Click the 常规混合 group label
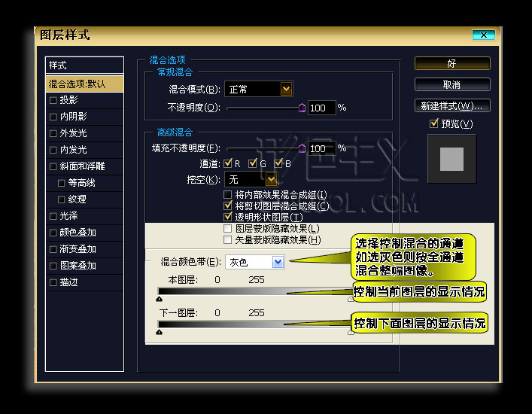Image resolution: width=532 pixels, height=414 pixels. pyautogui.click(x=175, y=72)
